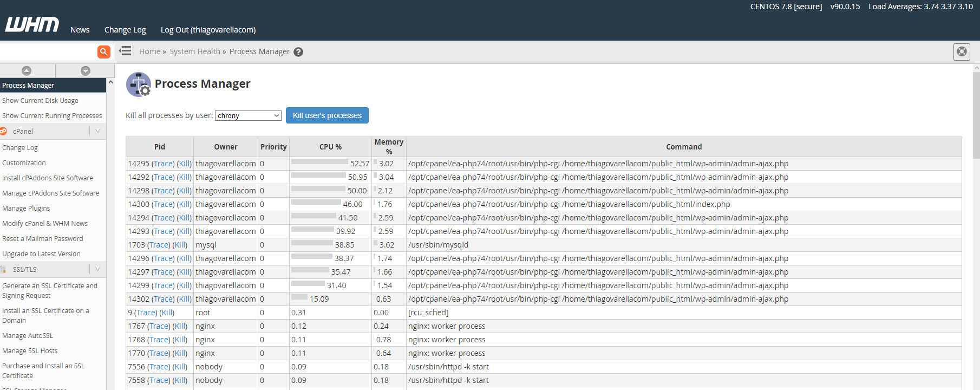The height and width of the screenshot is (390, 980).
Task: Click the sidebar expand-all down arrow icon
Action: click(85, 71)
